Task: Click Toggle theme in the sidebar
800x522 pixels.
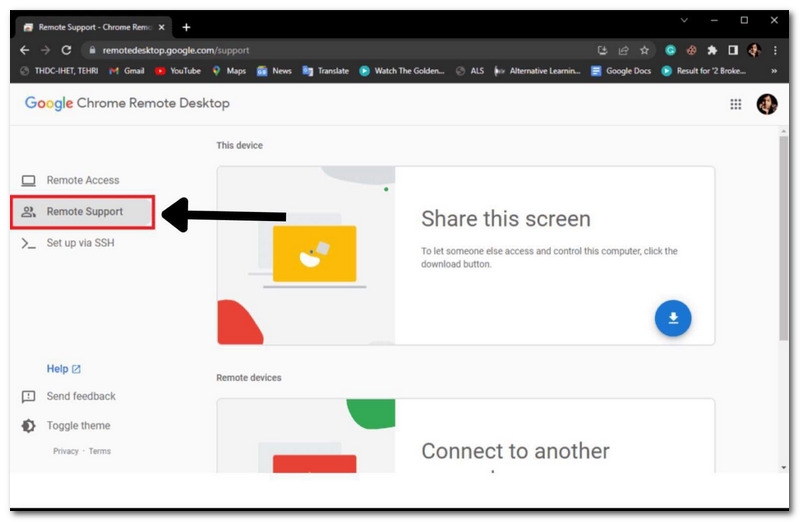Action: click(66, 426)
